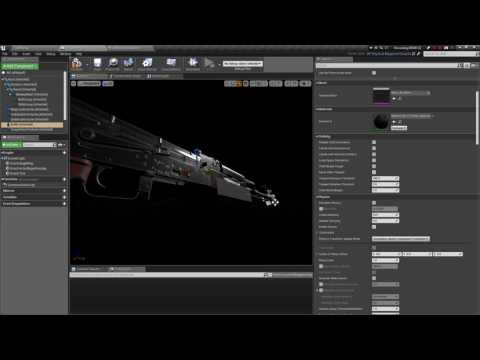Click the green Add Component button
This screenshot has height=360, width=480.
coord(20,66)
